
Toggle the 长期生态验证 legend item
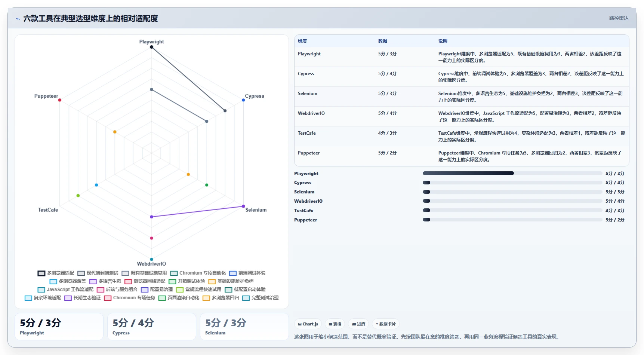pos(83,298)
